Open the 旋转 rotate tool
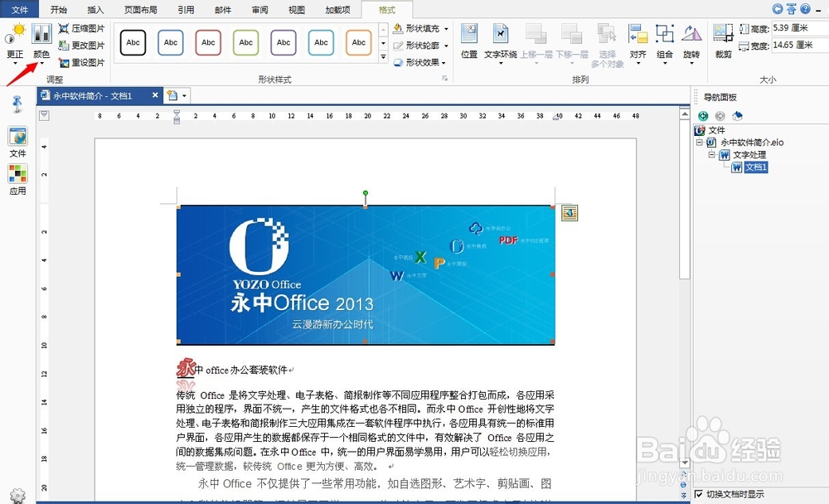This screenshot has height=504, width=829. pos(691,43)
